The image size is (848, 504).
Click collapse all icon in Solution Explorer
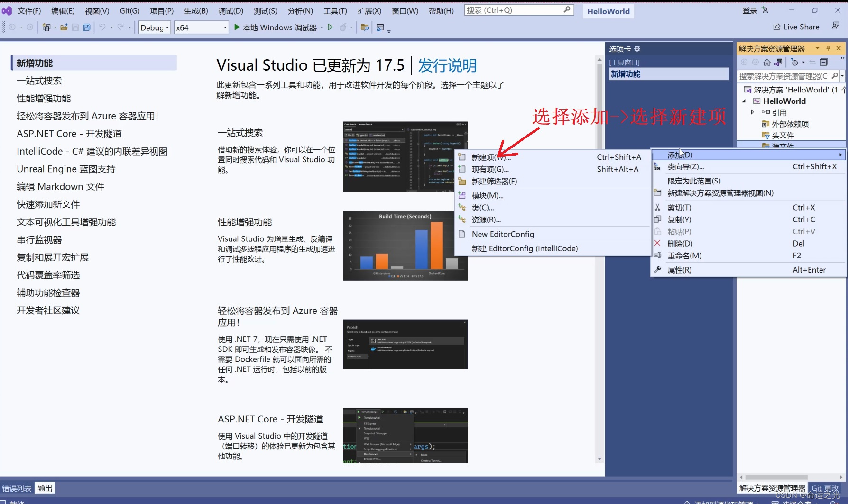pos(824,62)
